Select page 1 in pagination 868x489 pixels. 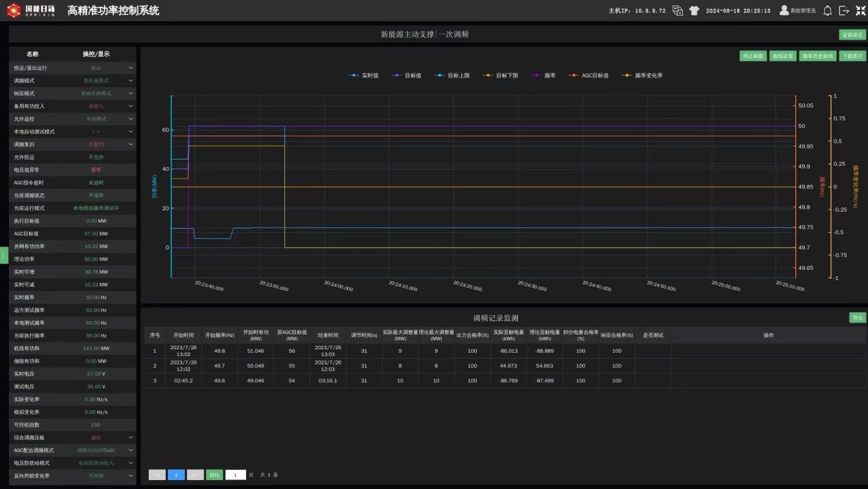tap(176, 475)
